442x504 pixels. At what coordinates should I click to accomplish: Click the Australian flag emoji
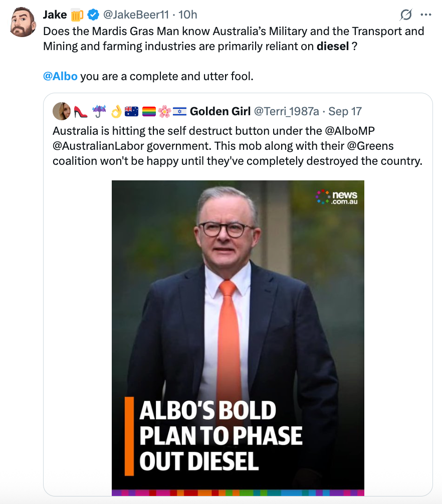tap(131, 111)
